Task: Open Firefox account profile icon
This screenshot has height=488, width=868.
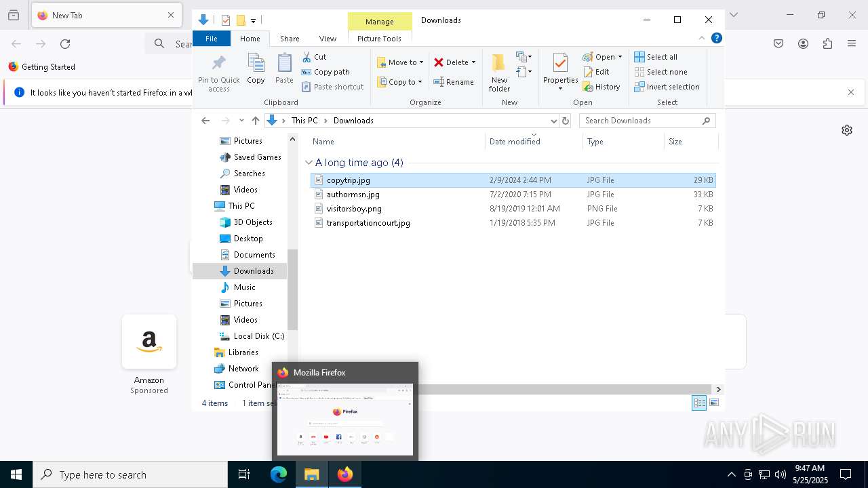Action: pos(803,44)
